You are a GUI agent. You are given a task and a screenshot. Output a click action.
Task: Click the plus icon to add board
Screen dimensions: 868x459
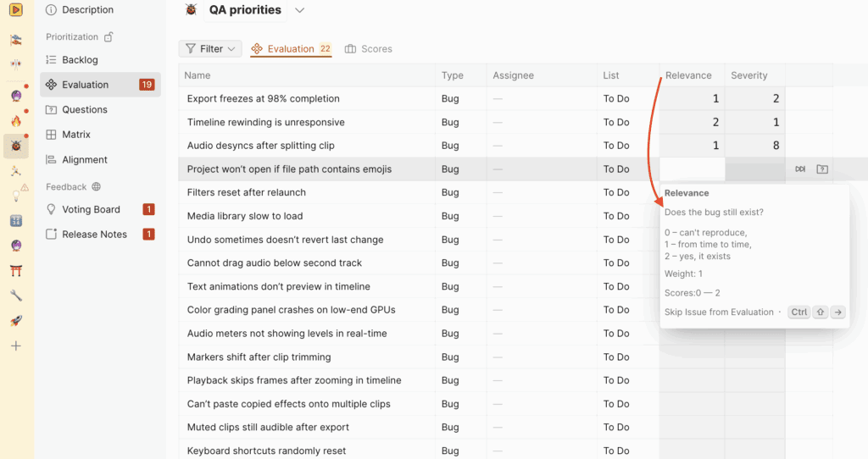(15, 346)
